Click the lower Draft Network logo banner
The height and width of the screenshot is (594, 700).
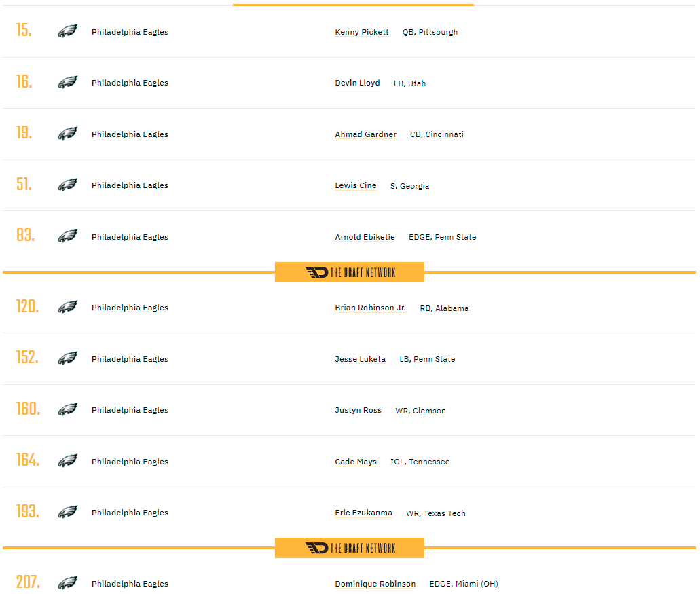[350, 548]
